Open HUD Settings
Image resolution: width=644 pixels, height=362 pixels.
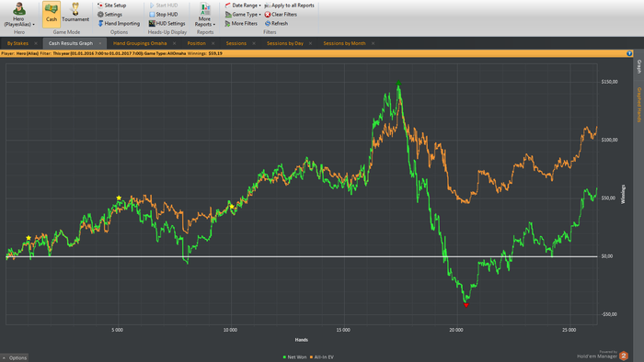(167, 23)
